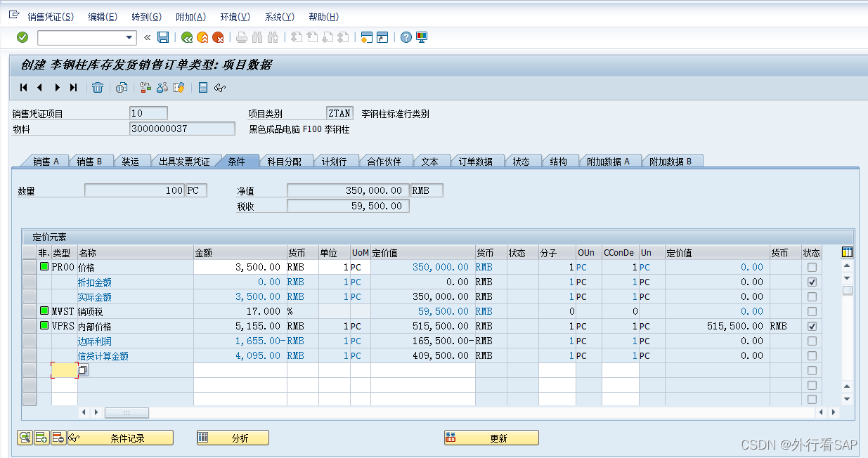
Task: Collapse command field with double-chevron icon
Action: (147, 37)
